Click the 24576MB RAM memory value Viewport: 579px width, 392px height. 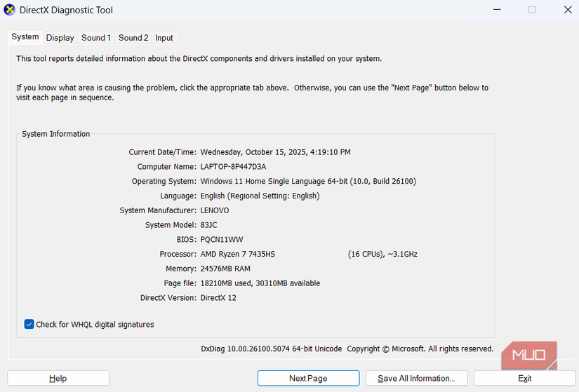coord(225,269)
